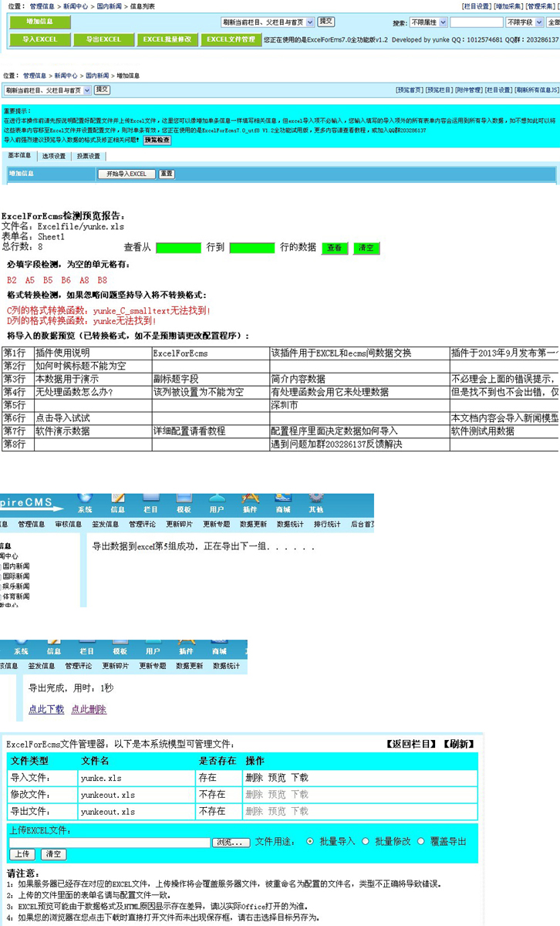Open 数据更新 in export-complete submenu

(189, 666)
